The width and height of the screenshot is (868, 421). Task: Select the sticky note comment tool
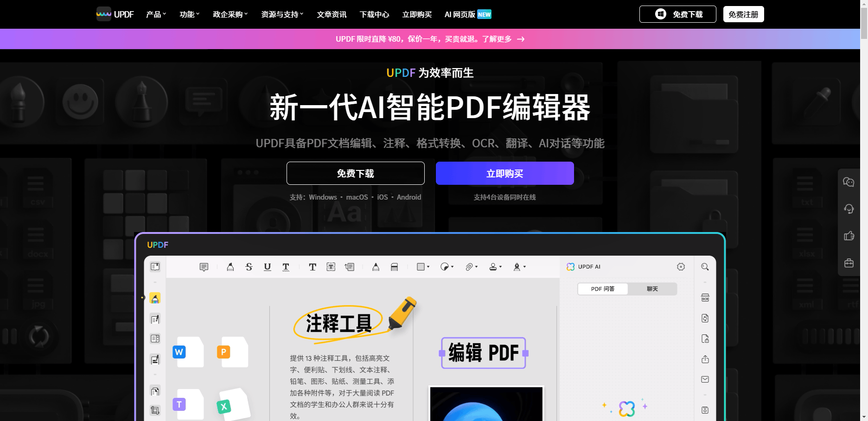tap(204, 267)
